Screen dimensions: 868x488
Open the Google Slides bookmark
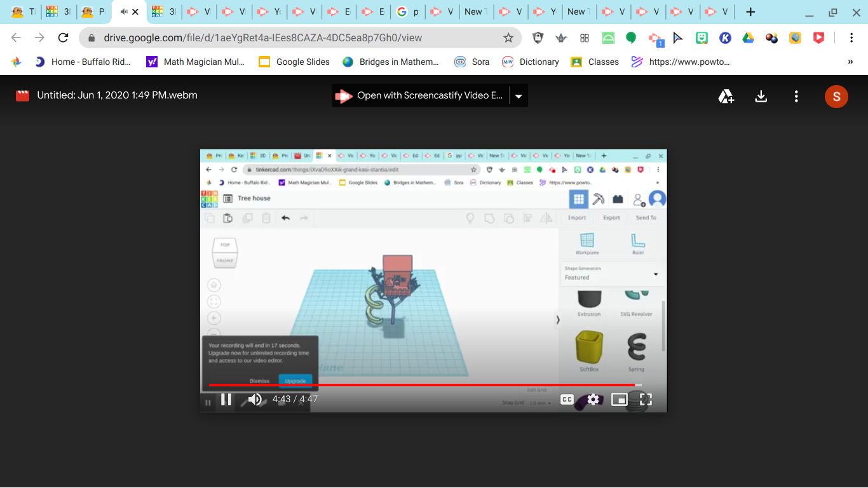[295, 62]
